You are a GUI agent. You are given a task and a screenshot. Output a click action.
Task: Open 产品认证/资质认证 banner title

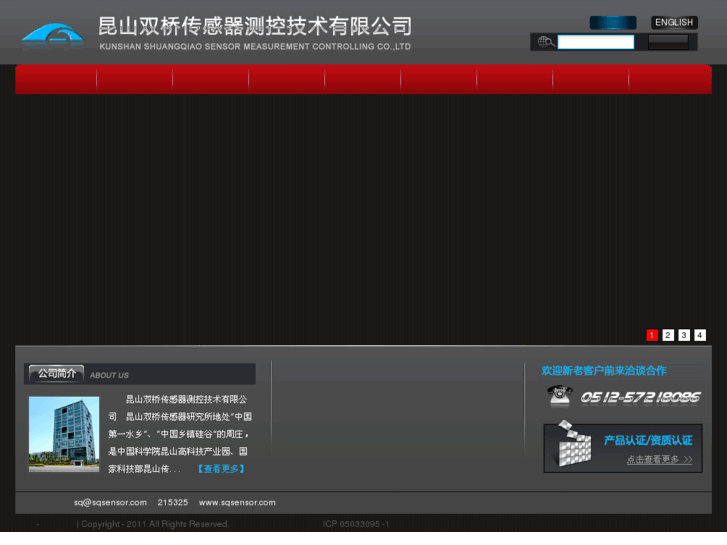click(648, 440)
